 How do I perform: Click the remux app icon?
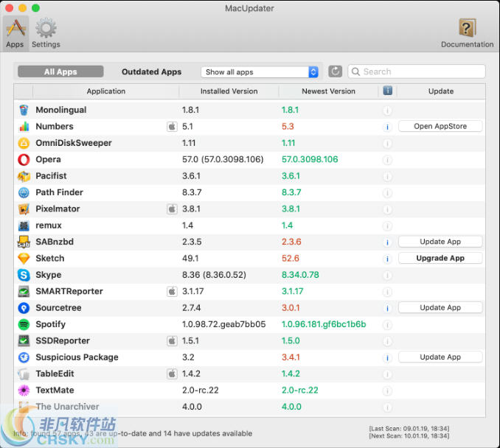coord(24,225)
